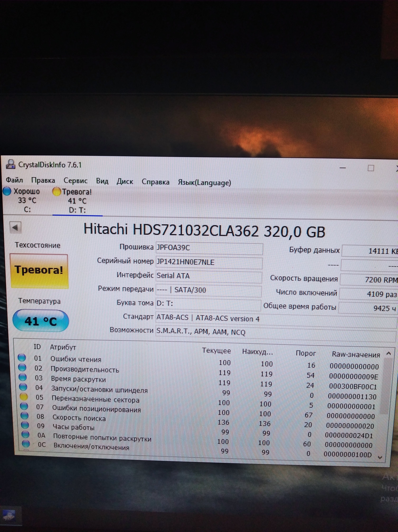Viewport: 398px width, 532px height.
Task: Click raw value 000000001130
Action: pyautogui.click(x=352, y=397)
